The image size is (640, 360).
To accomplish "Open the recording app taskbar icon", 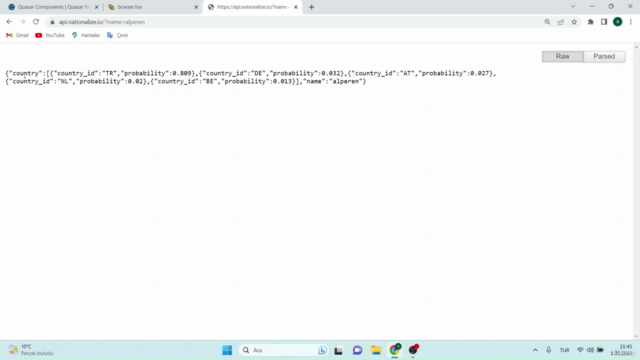I will [x=413, y=350].
